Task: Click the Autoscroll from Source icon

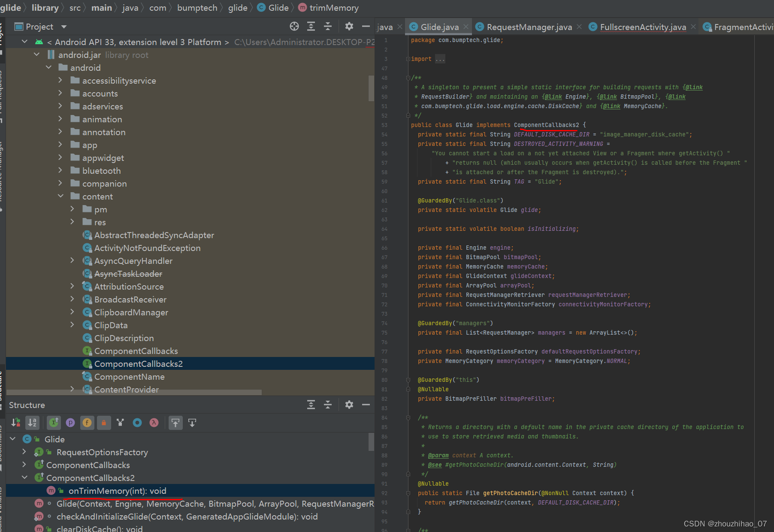Action: (192, 423)
